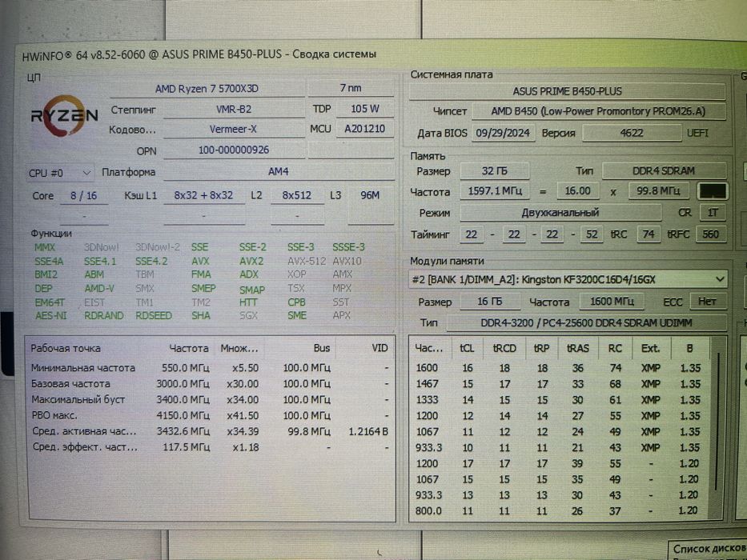Click the memory size value 32 ГБ

pyautogui.click(x=495, y=170)
